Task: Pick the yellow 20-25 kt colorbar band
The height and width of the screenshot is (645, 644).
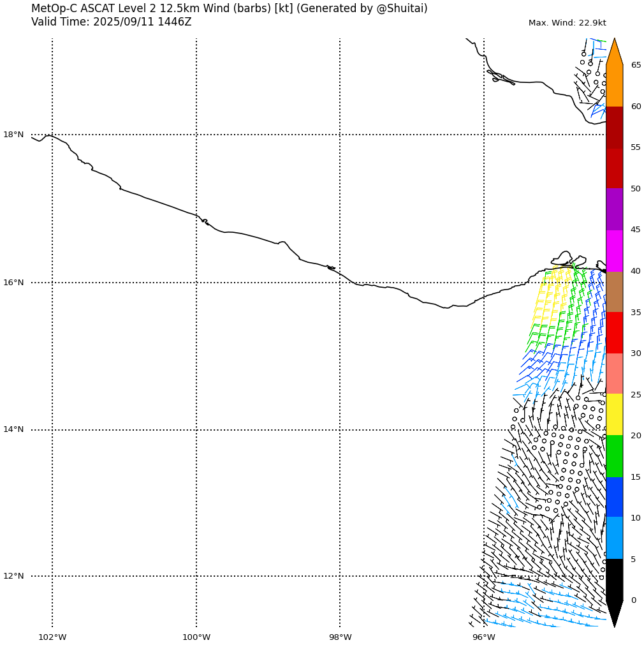Action: 615,415
